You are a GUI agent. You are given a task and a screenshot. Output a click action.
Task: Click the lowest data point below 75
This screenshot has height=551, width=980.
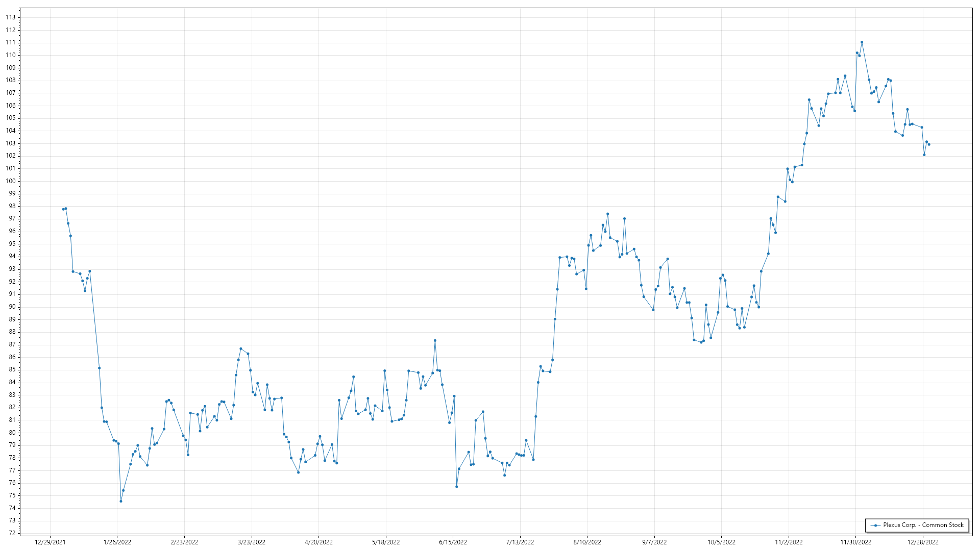point(121,501)
